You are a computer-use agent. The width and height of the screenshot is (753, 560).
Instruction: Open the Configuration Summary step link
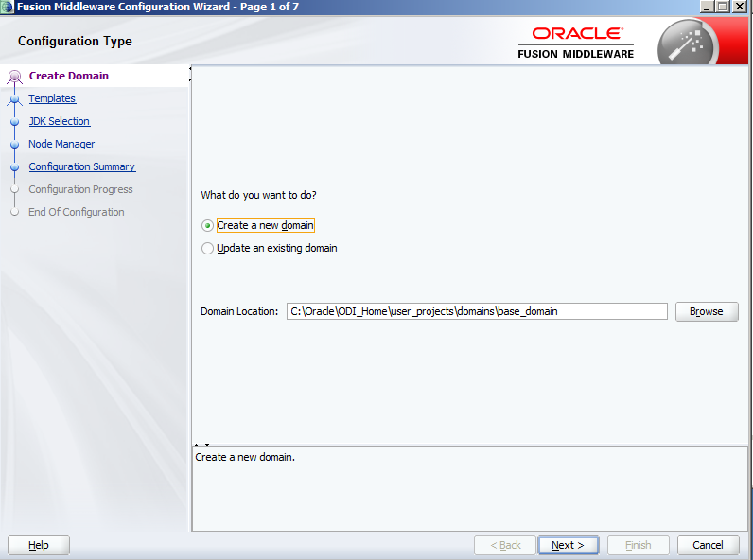pyautogui.click(x=81, y=166)
